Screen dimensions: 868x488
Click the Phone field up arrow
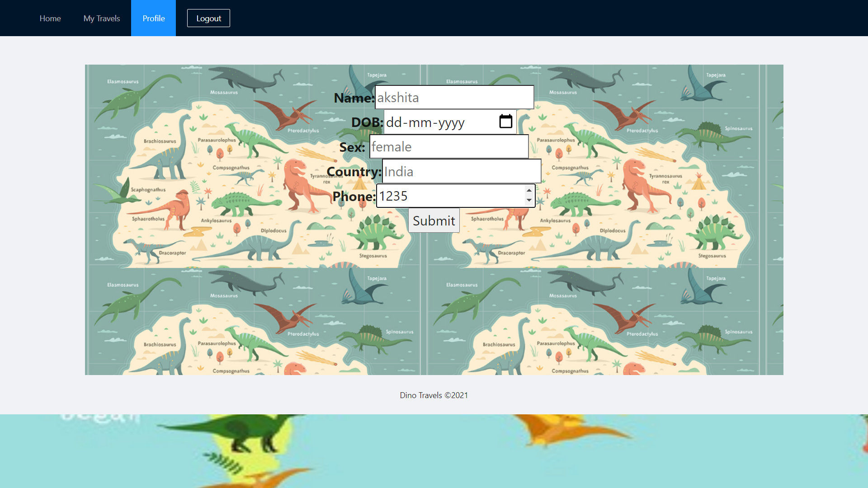[x=529, y=191]
